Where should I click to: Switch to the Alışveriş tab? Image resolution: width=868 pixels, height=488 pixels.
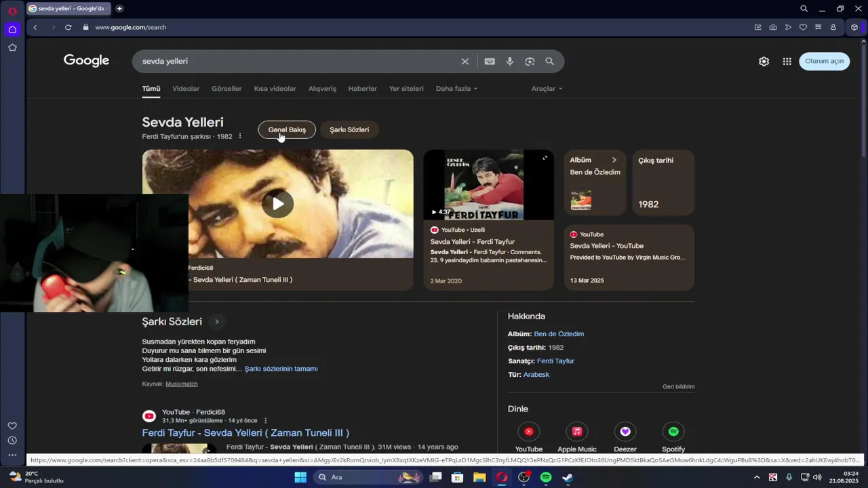pyautogui.click(x=322, y=89)
